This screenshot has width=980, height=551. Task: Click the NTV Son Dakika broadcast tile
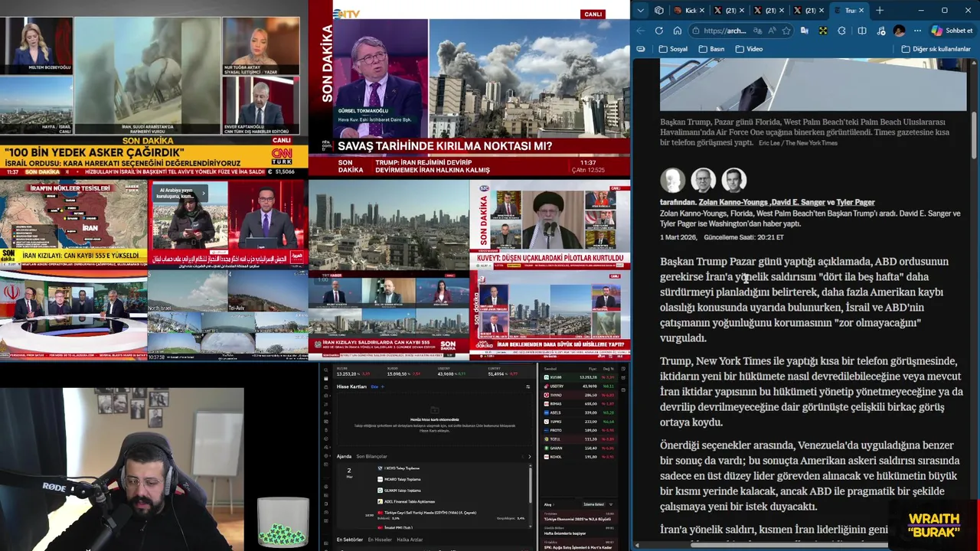[469, 90]
